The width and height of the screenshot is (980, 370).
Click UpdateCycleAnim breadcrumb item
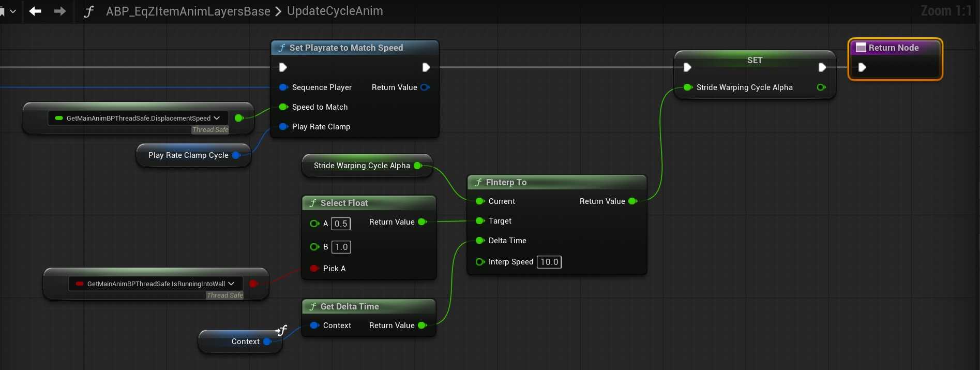pos(335,11)
